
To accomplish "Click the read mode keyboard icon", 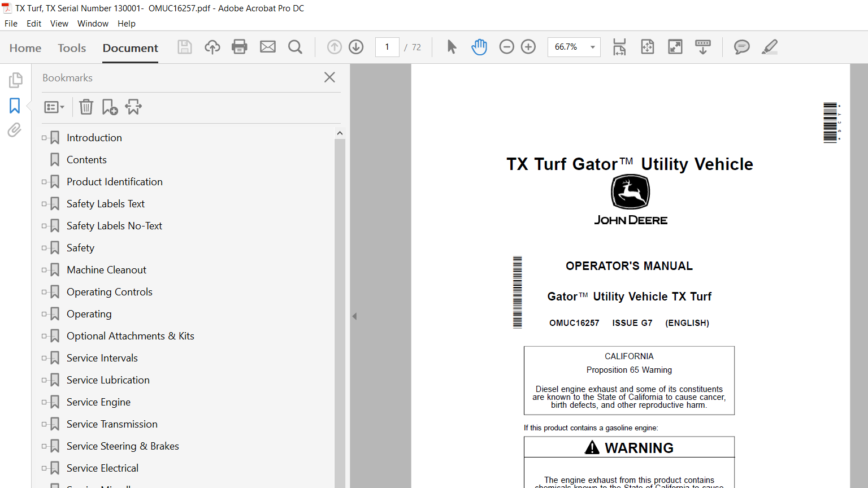I will 703,47.
